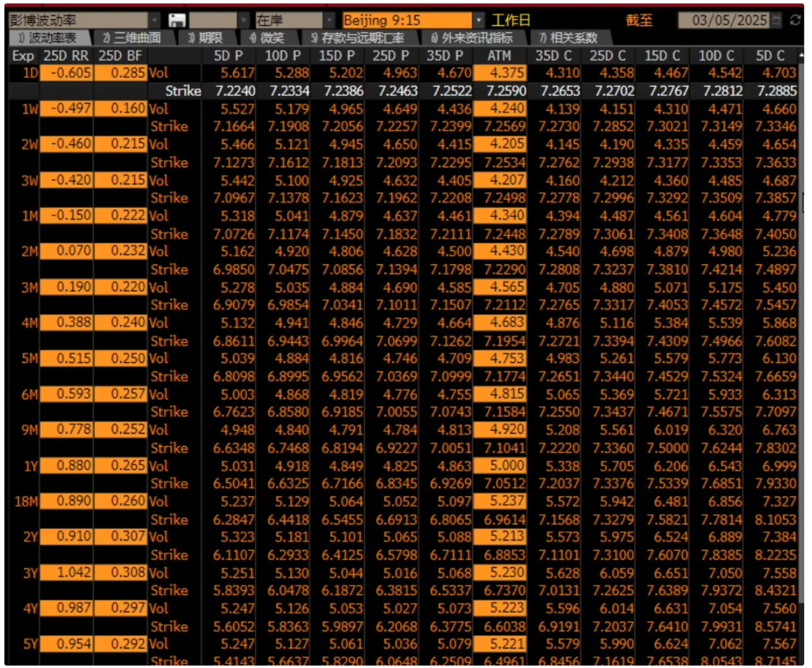This screenshot has width=812, height=668.
Task: Click the 1Y 5D C vol 6.999
Action: (x=779, y=466)
